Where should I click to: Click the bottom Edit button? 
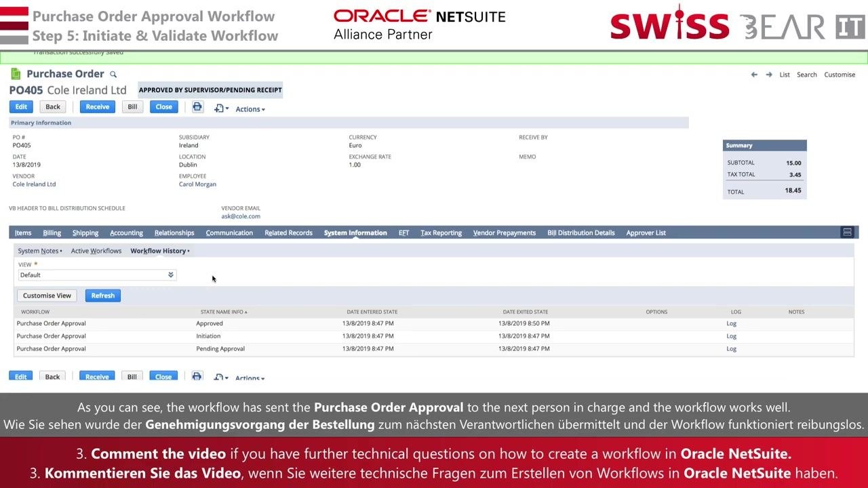pos(21,377)
